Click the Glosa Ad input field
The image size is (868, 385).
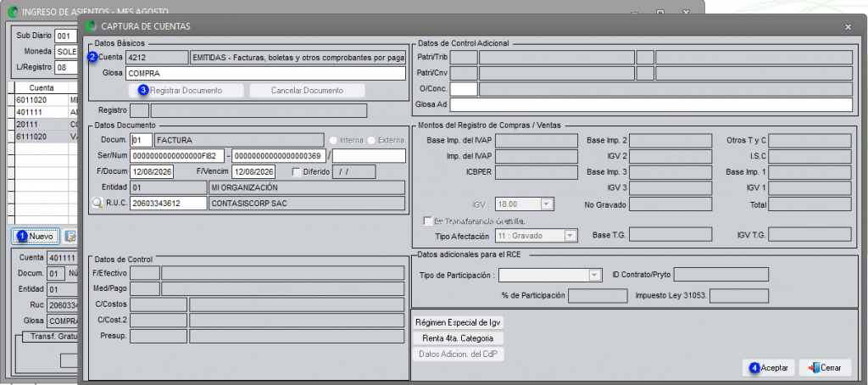[x=651, y=104]
